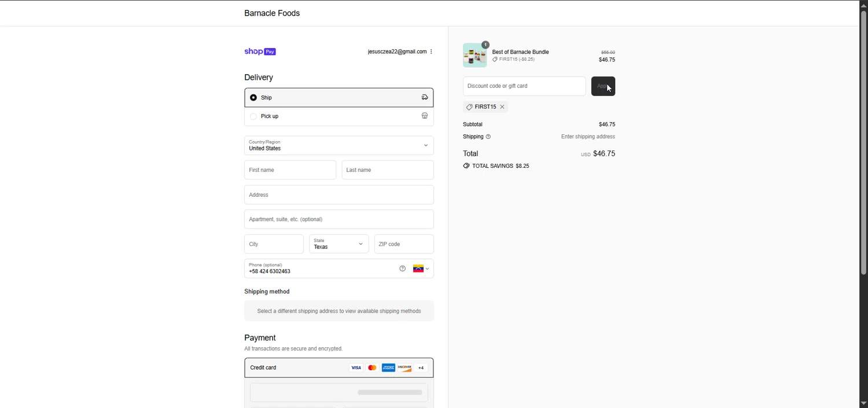Click the Delivery section heading
The image size is (868, 408).
coord(259,78)
